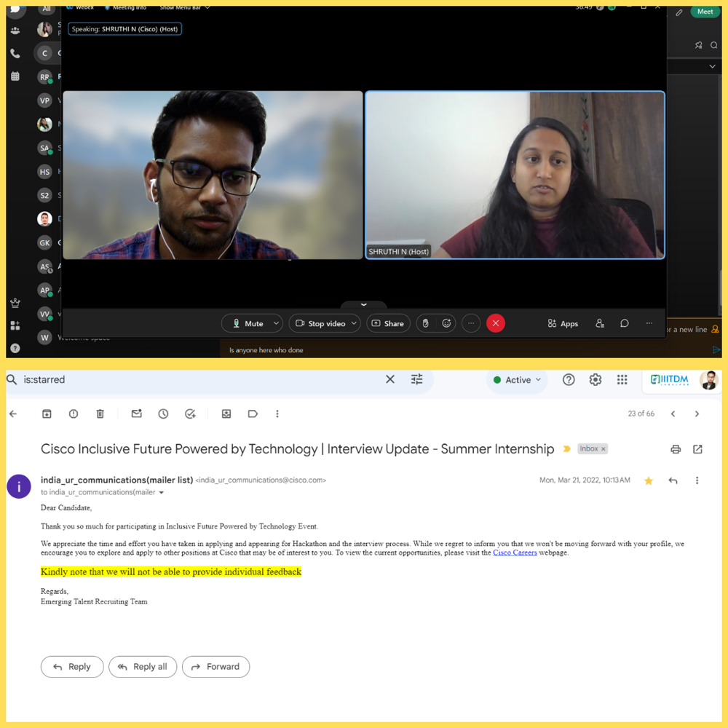728x728 pixels.
Task: Unstar the Cisco interview email
Action: click(x=649, y=480)
